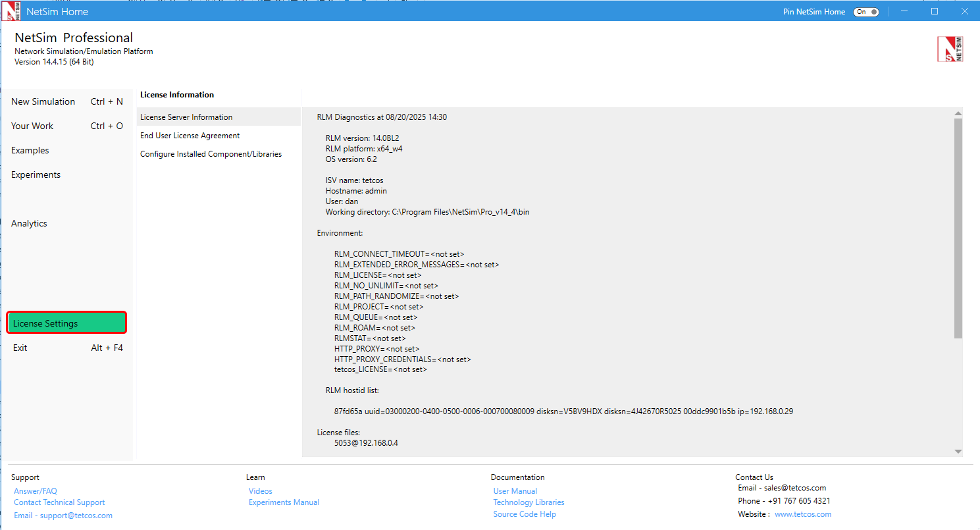Click the RLM version: 14.0BL2 line
This screenshot has width=980, height=530.
pyautogui.click(x=362, y=138)
